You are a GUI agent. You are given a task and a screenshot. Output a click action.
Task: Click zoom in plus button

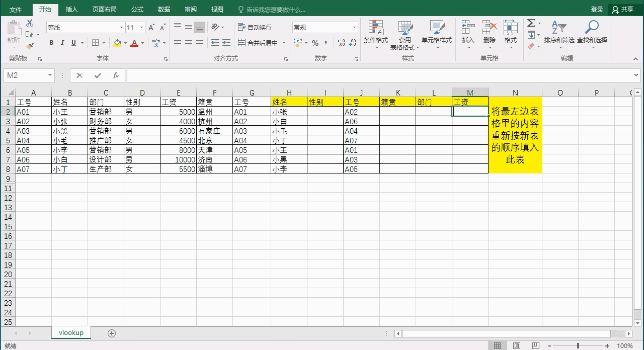(607, 345)
